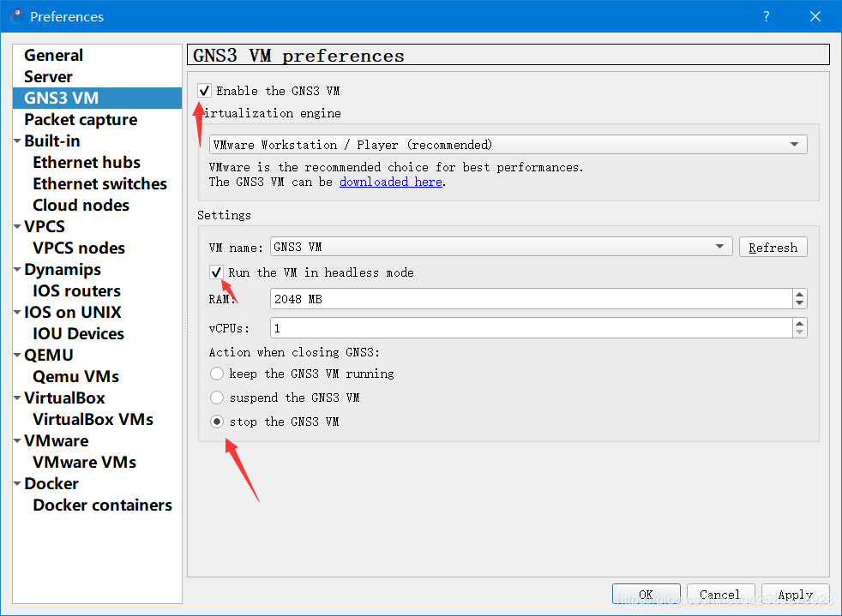The width and height of the screenshot is (842, 616).
Task: Decrease RAM with down arrow
Action: point(800,303)
